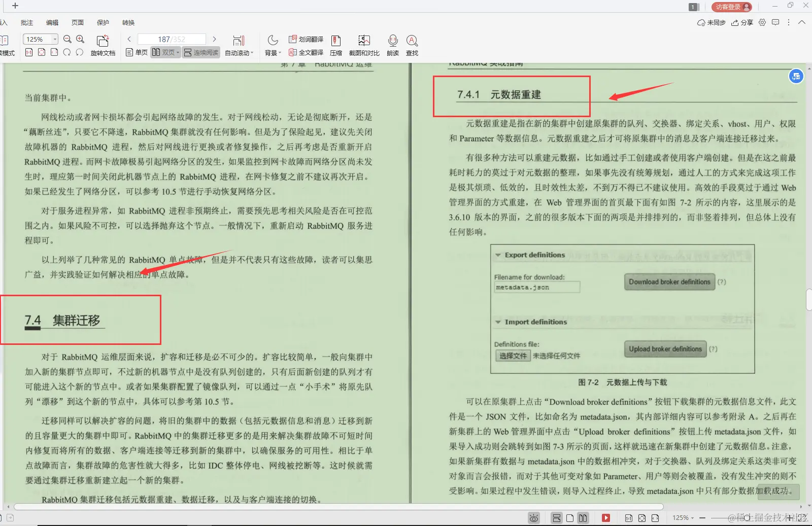The image size is (812, 526).
Task: Click the zoom-in magnifier icon
Action: pyautogui.click(x=80, y=39)
